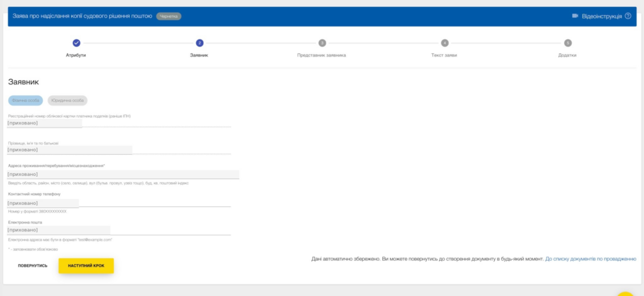Go to step 5 Додатки circle
The width and height of the screenshot is (644, 296).
tap(568, 43)
